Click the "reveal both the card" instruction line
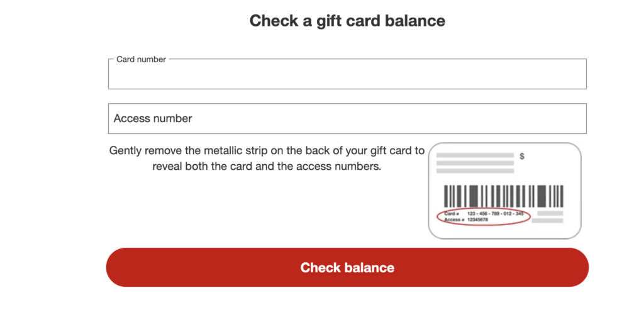This screenshot has width=644, height=312. [267, 168]
